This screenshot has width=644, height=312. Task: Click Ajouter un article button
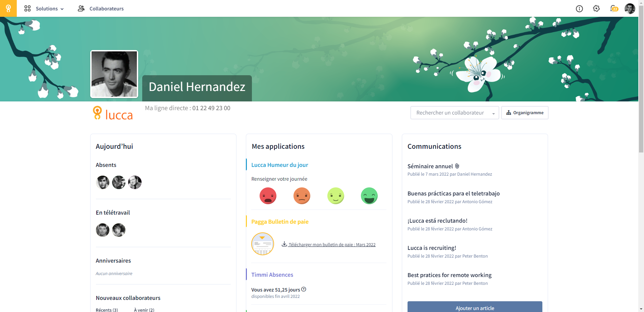point(475,307)
